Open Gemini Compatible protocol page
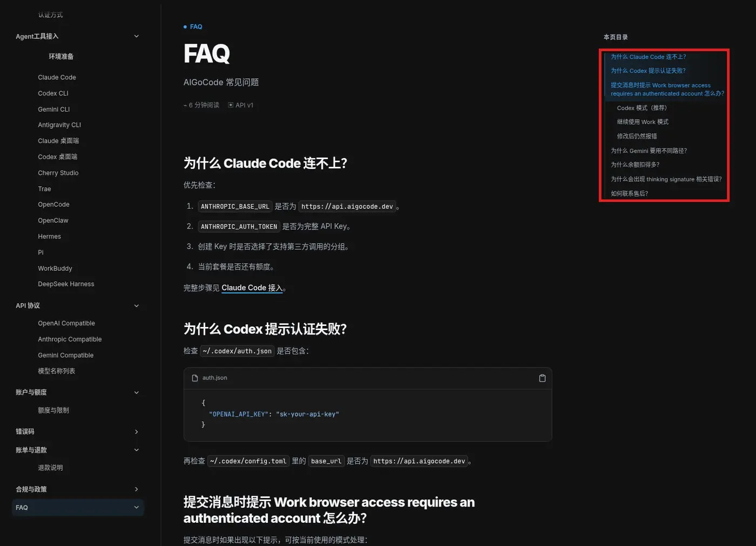 (x=65, y=356)
